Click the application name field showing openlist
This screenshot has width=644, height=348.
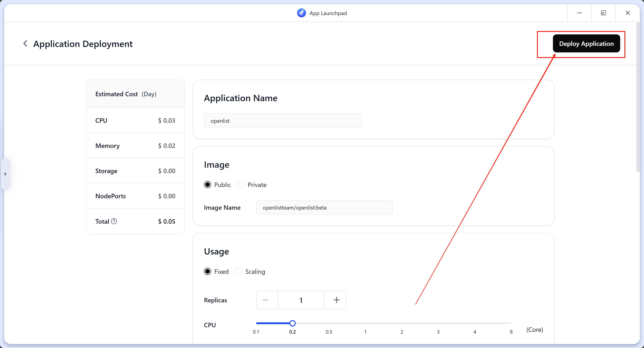coord(282,120)
